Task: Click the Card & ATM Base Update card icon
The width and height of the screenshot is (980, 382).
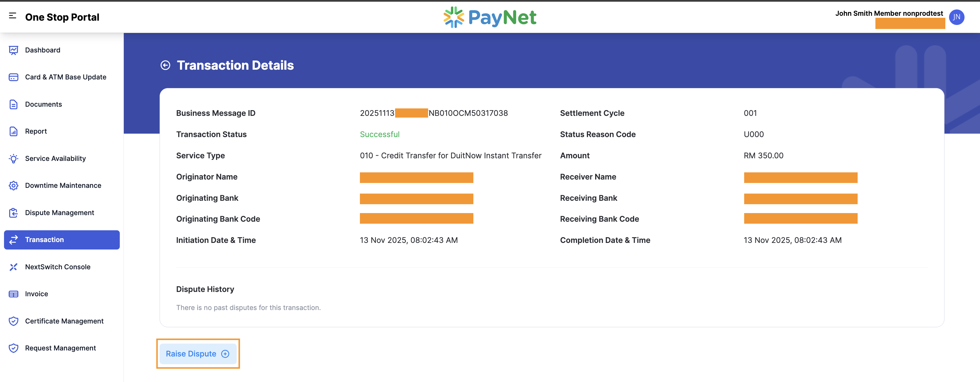Action: pos(13,77)
